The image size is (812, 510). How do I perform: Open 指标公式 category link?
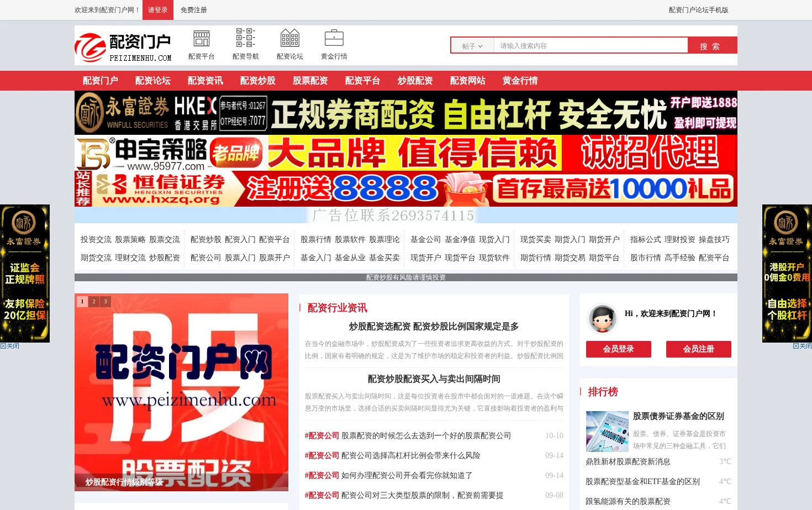point(646,240)
